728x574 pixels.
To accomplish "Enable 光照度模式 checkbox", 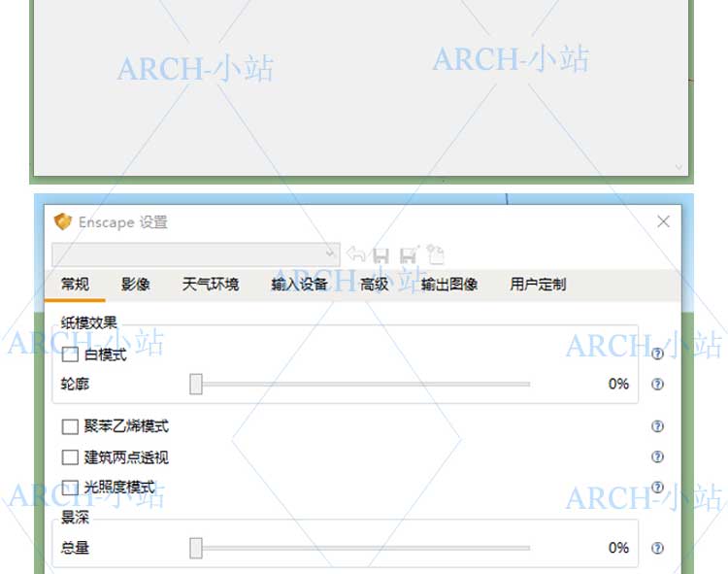I will pos(70,488).
